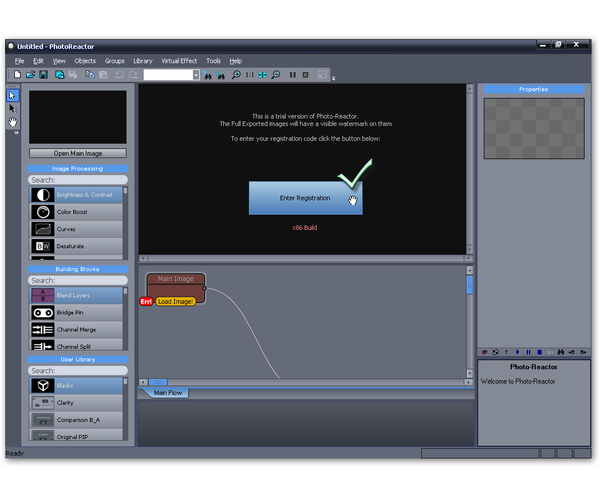Select the hand pan tool
This screenshot has height=500, width=600.
(13, 122)
